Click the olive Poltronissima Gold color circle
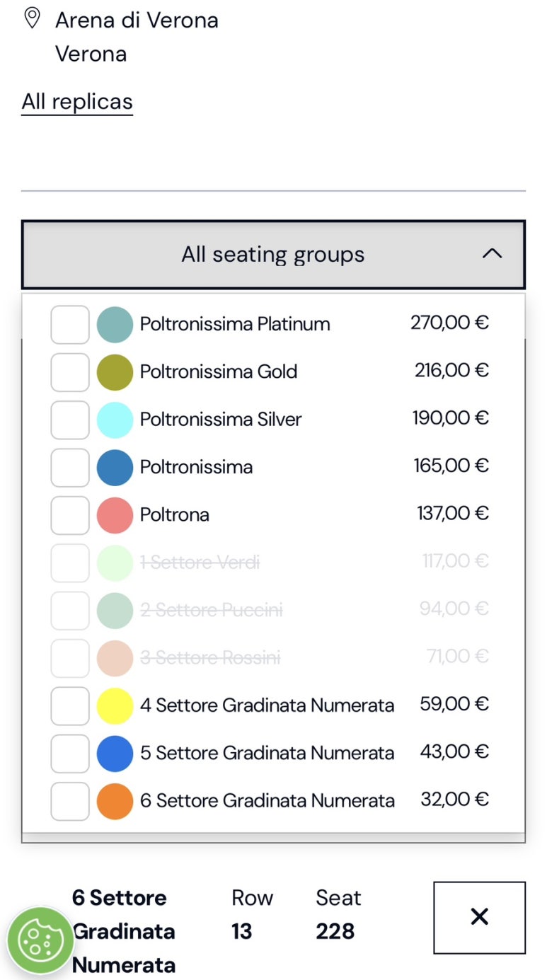This screenshot has height=980, width=547. tap(115, 372)
